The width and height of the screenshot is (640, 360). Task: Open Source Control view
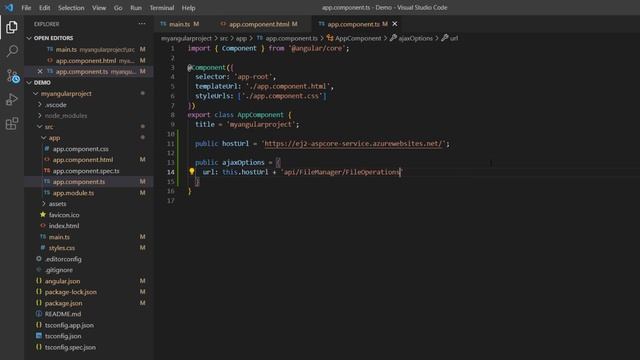pyautogui.click(x=12, y=76)
